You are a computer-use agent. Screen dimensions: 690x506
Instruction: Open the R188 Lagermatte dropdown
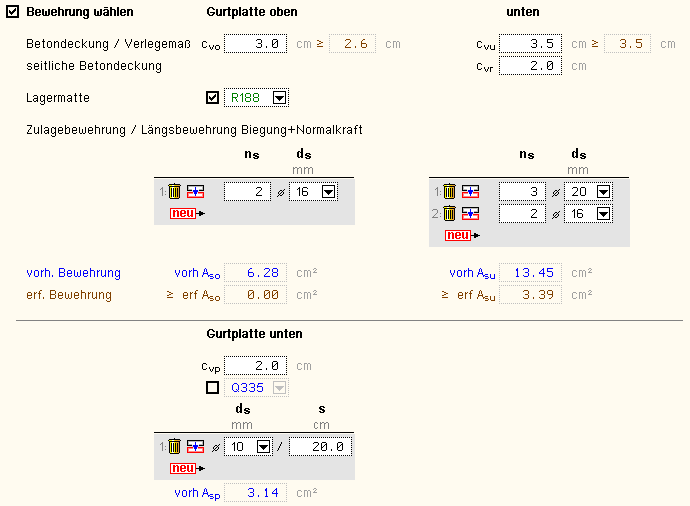[x=279, y=98]
